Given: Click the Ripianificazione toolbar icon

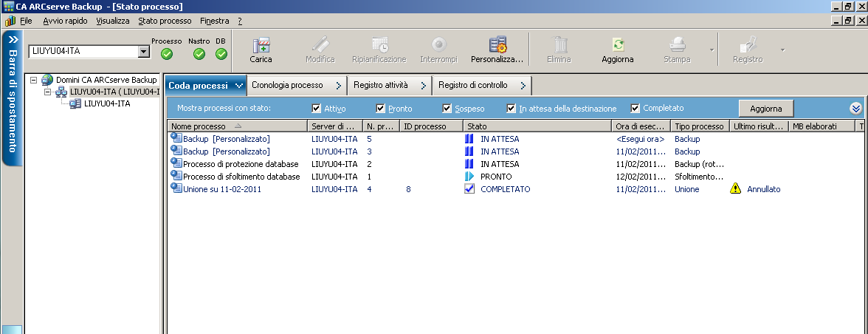Looking at the screenshot, I should click(379, 45).
